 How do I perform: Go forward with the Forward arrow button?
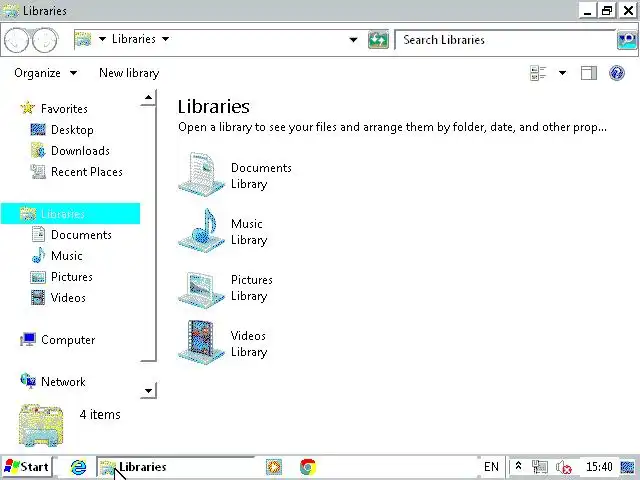44,40
